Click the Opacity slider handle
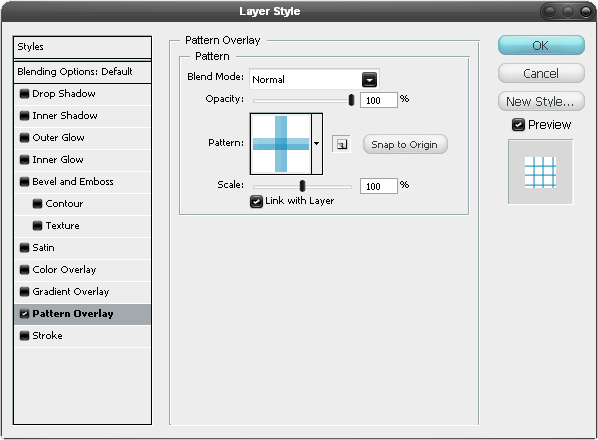Image resolution: width=598 pixels, height=440 pixels. (351, 100)
